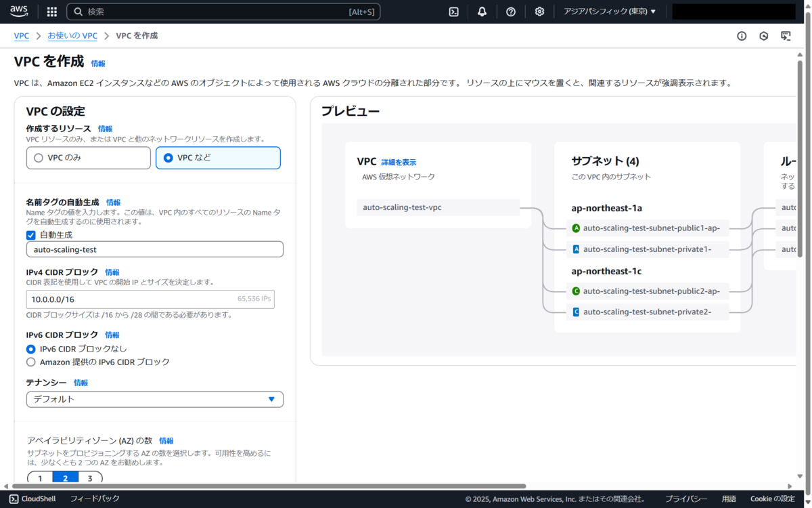Click the blue C icon for private2 subnet

coord(576,312)
